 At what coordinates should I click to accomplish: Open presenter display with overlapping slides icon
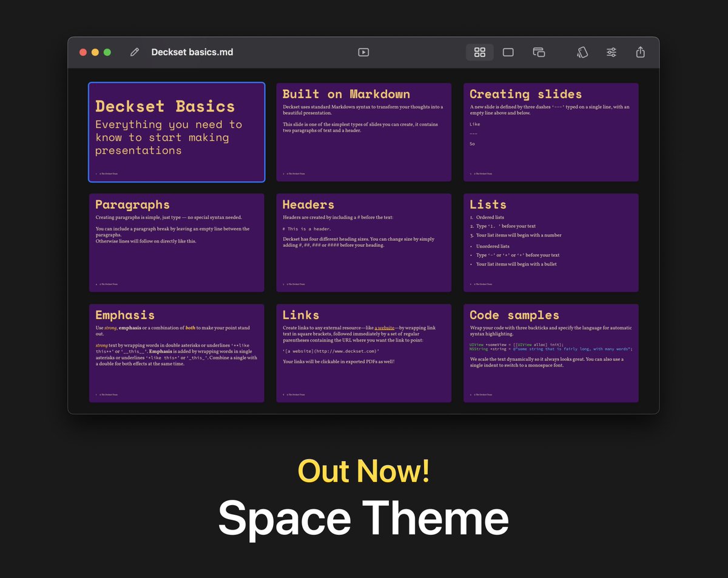tap(538, 52)
